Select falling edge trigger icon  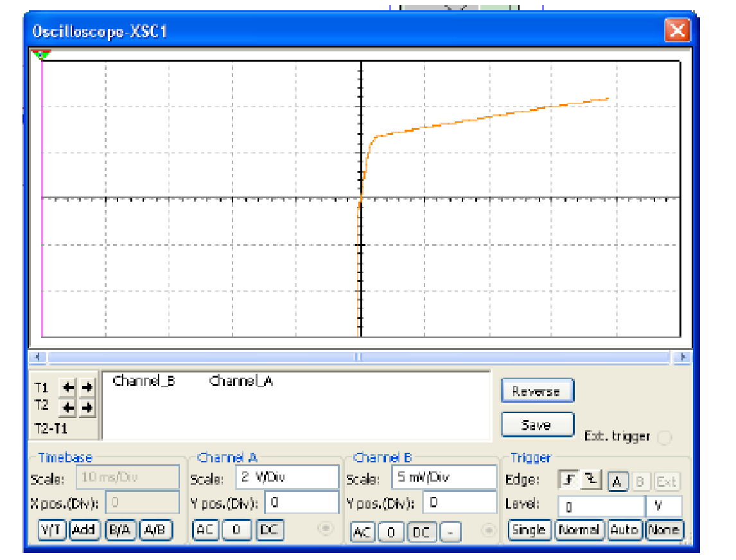(x=591, y=480)
